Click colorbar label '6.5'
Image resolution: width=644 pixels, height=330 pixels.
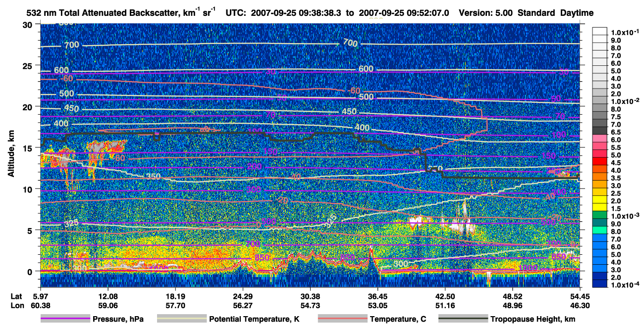point(615,133)
